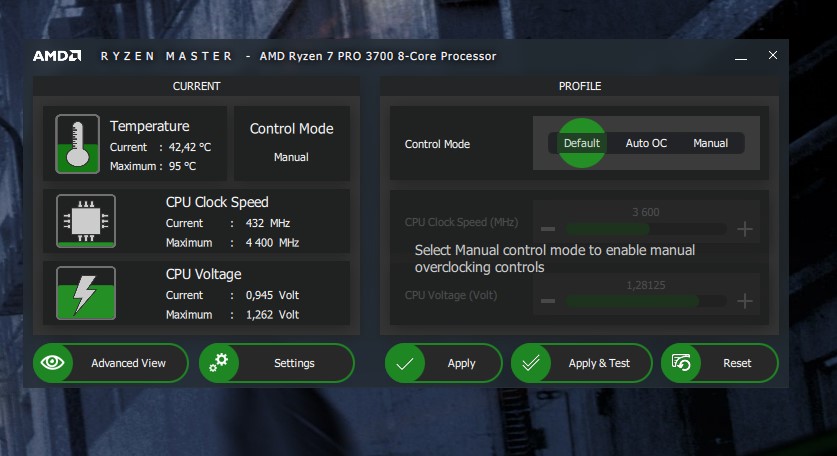837x456 pixels.
Task: Click the Control Mode Manual status box
Action: pyautogui.click(x=291, y=143)
